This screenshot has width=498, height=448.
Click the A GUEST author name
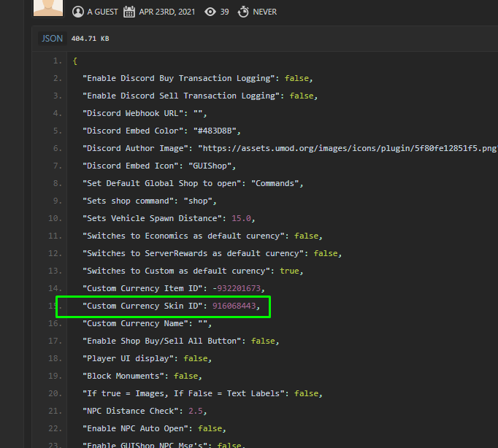click(102, 12)
